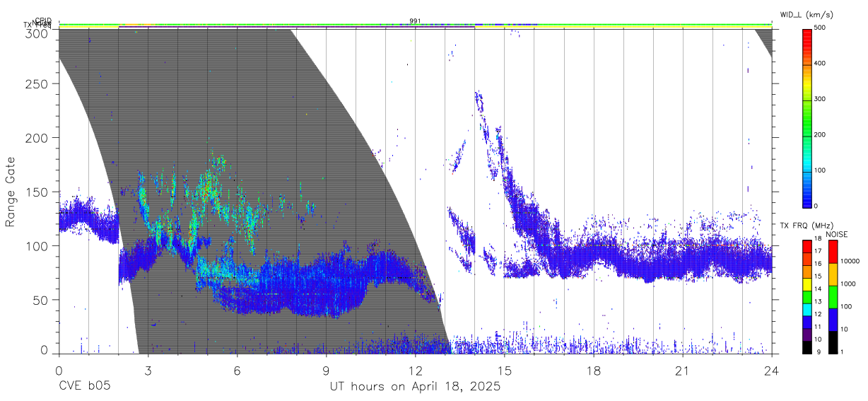Pick the black bottom swatch in NOISE legend
The height and width of the screenshot is (401, 868).
pyautogui.click(x=833, y=342)
